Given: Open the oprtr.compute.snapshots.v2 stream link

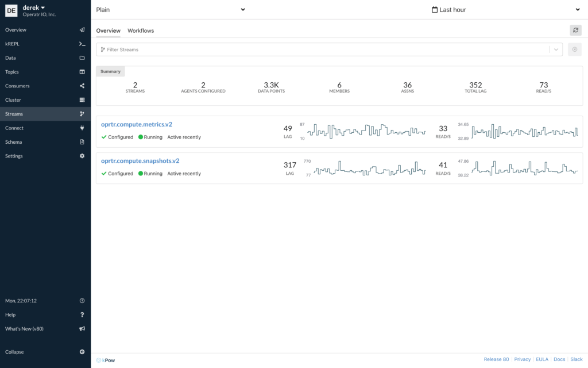Looking at the screenshot, I should tap(140, 161).
